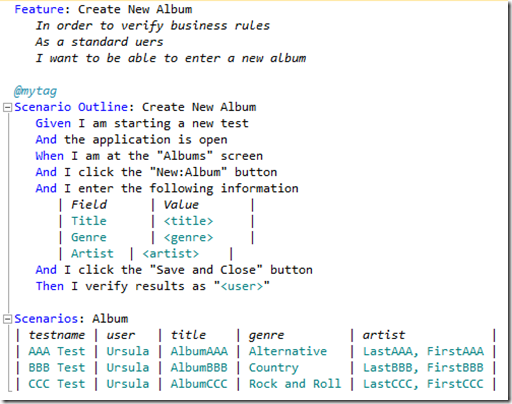Click the 'Alternative' genre cell

(288, 351)
